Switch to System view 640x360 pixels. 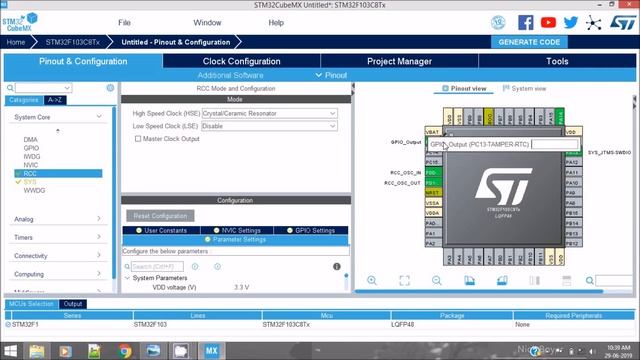click(524, 88)
